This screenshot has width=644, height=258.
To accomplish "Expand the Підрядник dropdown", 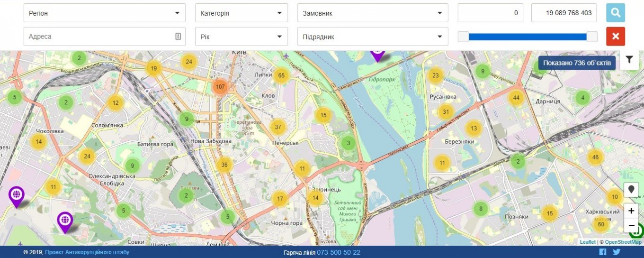I will point(373,37).
